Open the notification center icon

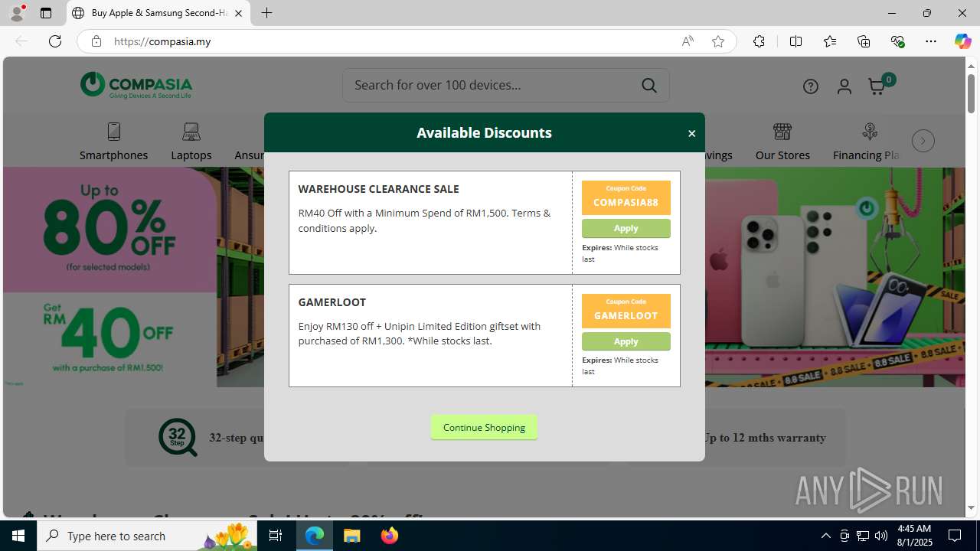pyautogui.click(x=955, y=536)
